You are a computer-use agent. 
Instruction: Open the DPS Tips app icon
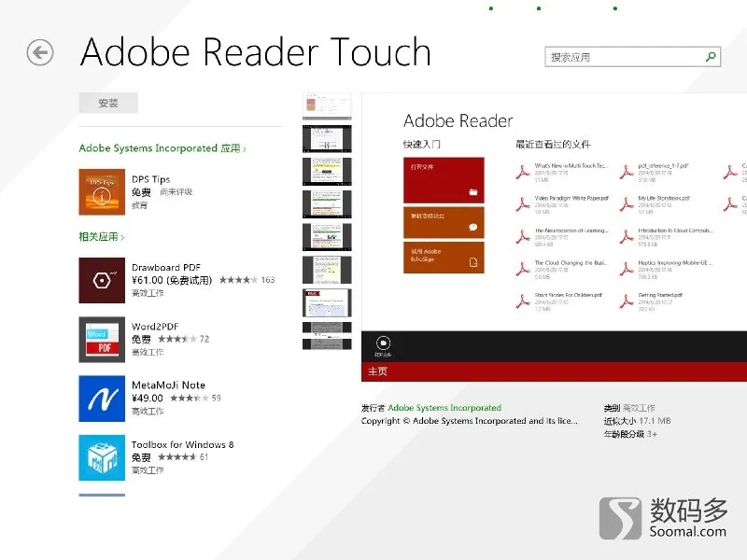click(x=102, y=192)
